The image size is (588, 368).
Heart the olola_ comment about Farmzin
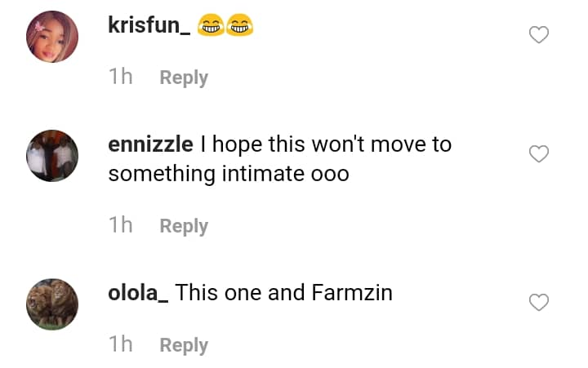(x=539, y=303)
